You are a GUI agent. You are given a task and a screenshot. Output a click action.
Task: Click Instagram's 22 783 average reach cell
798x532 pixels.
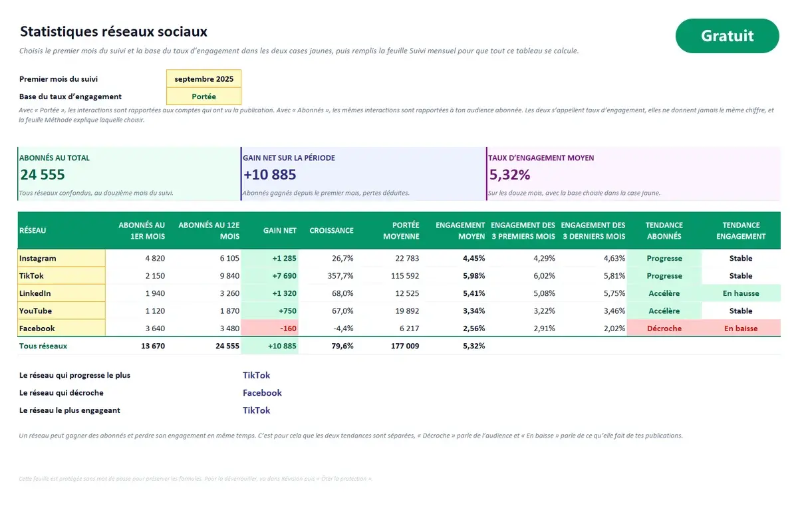pyautogui.click(x=389, y=258)
